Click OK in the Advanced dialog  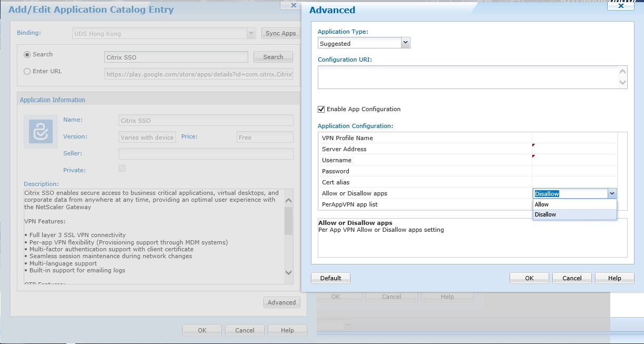pos(529,278)
